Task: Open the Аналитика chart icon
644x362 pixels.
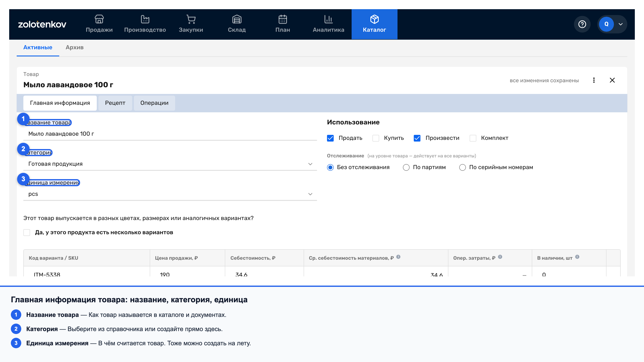Action: (x=328, y=19)
